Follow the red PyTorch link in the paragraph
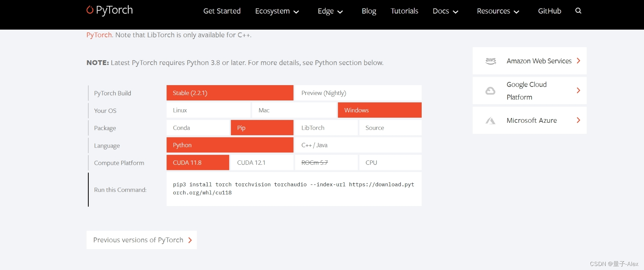 pyautogui.click(x=99, y=35)
